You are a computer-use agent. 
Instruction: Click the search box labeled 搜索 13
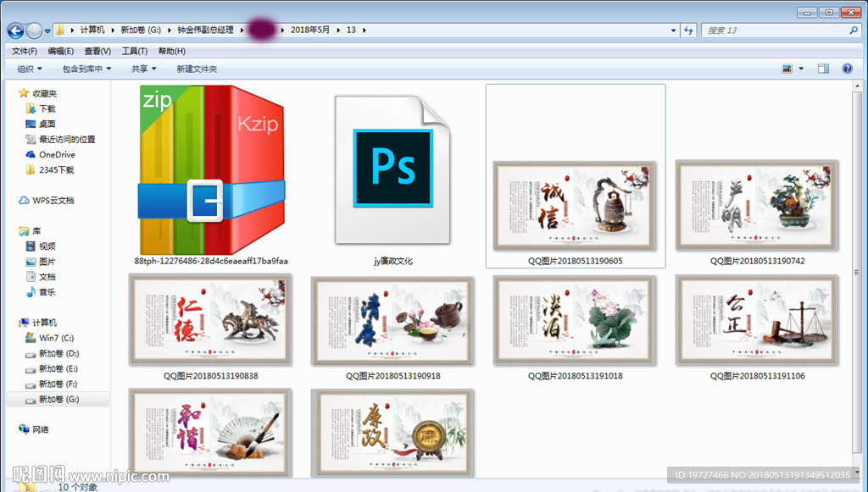click(x=775, y=30)
